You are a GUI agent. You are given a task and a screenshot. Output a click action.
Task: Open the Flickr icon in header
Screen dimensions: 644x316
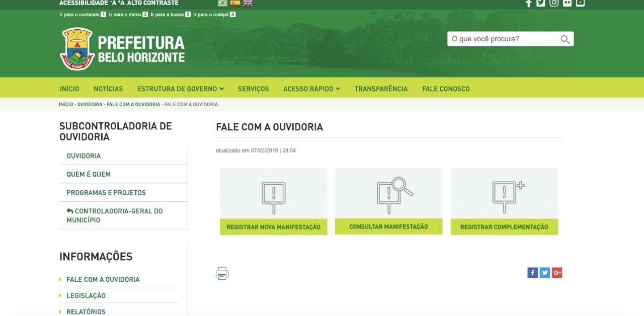click(x=567, y=3)
